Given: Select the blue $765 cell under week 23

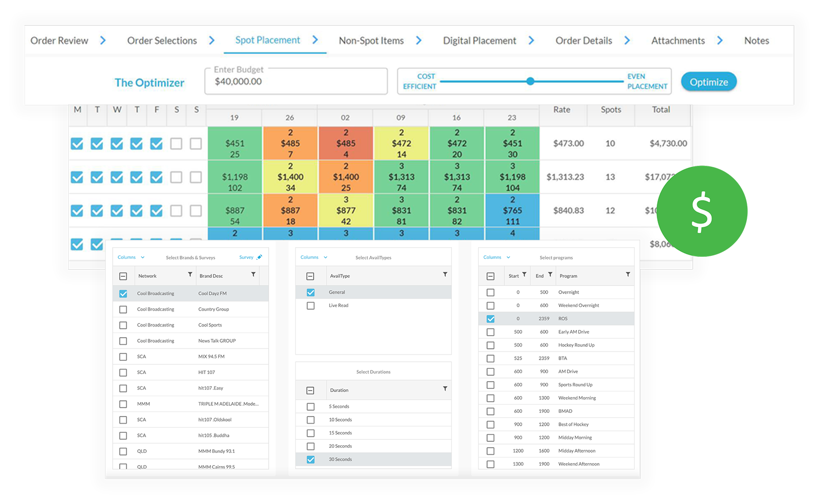Looking at the screenshot, I should [x=512, y=210].
